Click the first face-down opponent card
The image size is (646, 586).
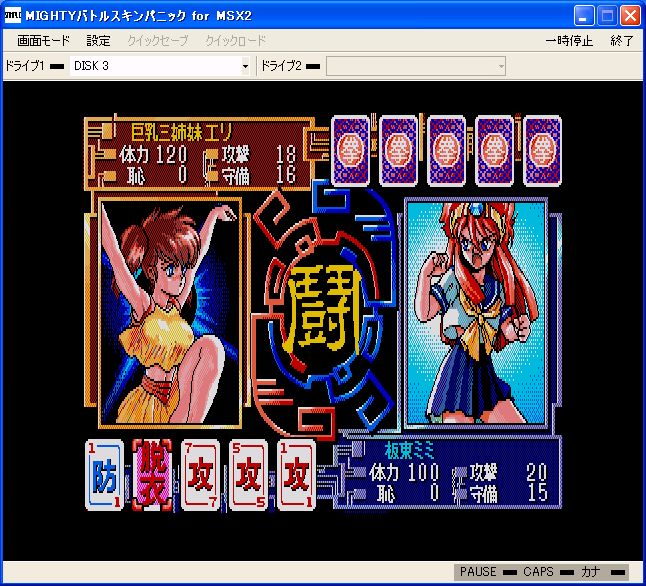tap(350, 151)
